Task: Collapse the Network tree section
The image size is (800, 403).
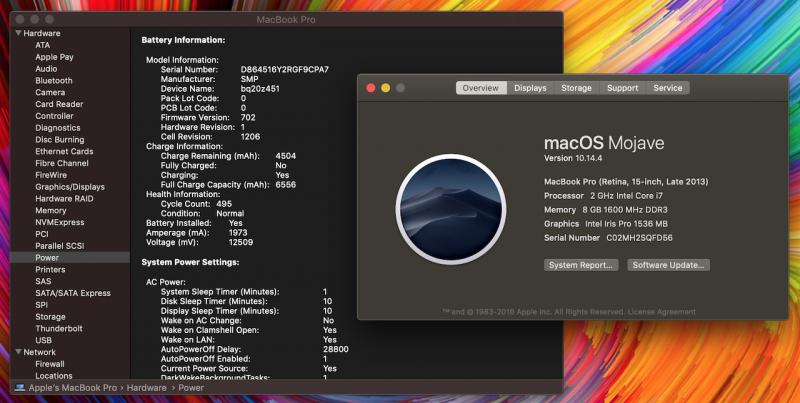Action: (x=18, y=352)
